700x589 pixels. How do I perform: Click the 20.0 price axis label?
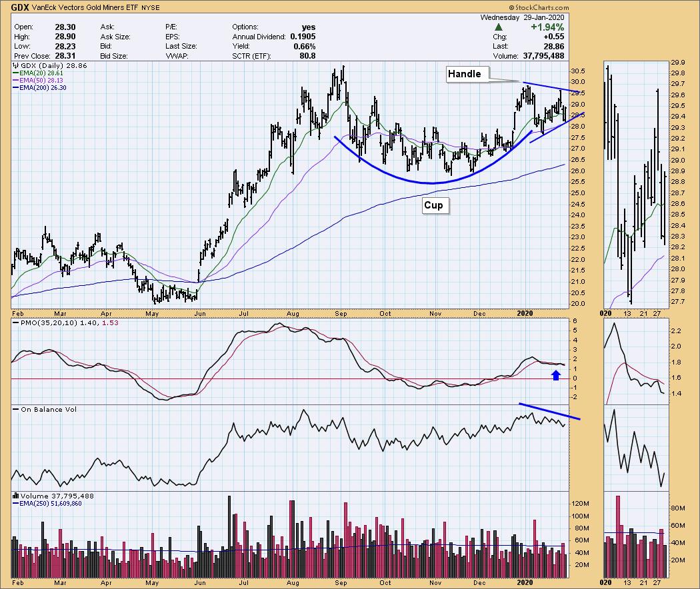(579, 303)
